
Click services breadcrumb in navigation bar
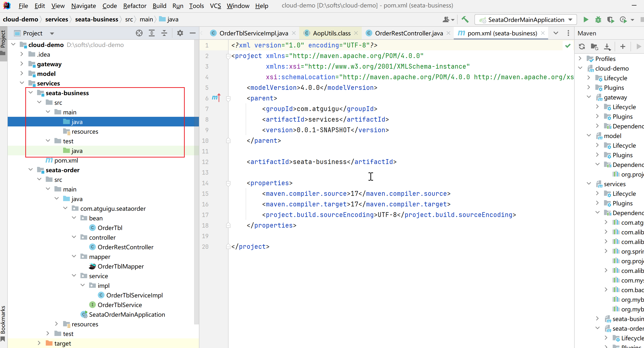pos(57,19)
